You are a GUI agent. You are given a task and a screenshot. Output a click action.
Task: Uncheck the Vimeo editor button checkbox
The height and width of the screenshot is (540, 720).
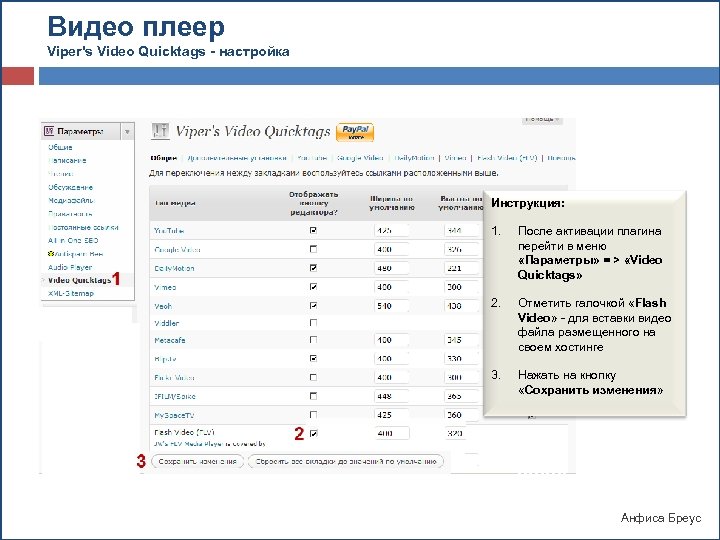(313, 287)
